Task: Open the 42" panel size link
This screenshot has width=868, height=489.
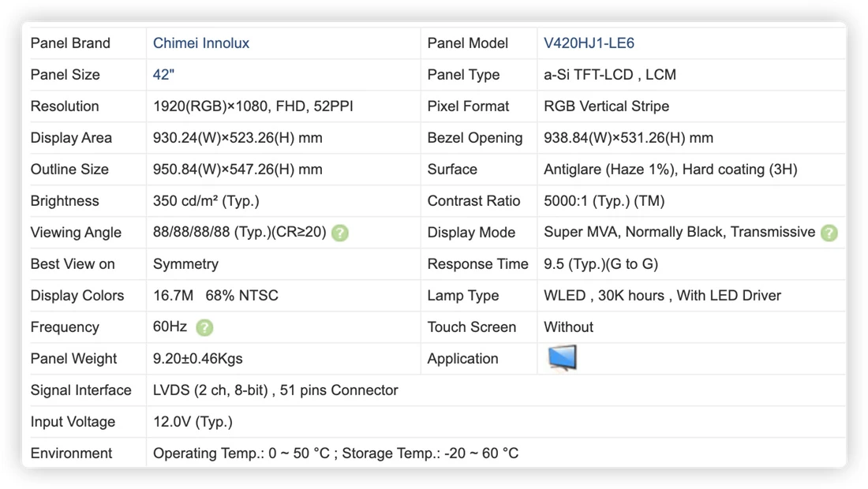Action: click(163, 75)
